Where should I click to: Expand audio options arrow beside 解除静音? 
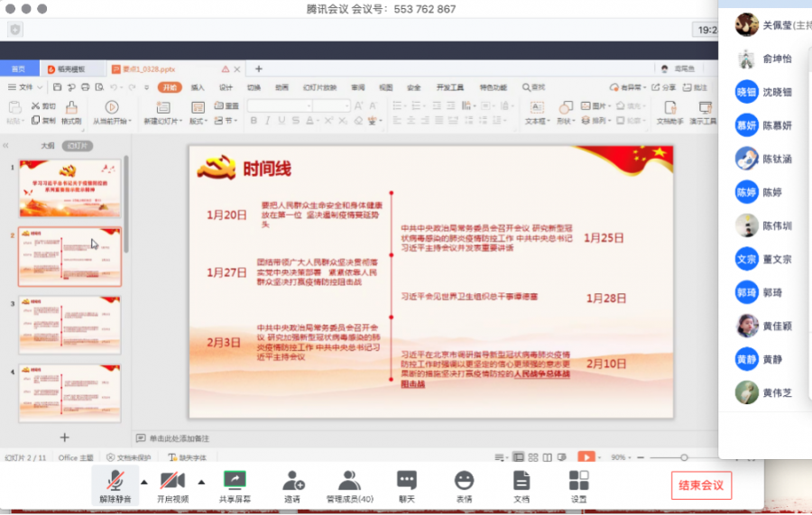click(144, 481)
